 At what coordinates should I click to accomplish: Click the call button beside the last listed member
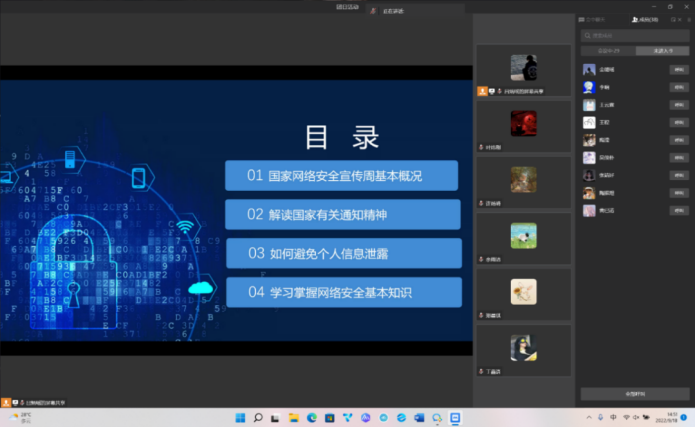tap(678, 209)
